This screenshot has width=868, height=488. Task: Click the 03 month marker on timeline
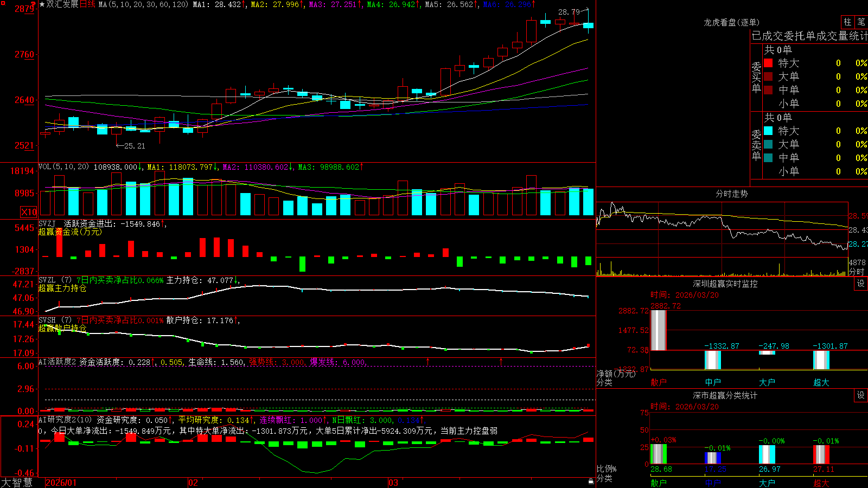tap(393, 483)
